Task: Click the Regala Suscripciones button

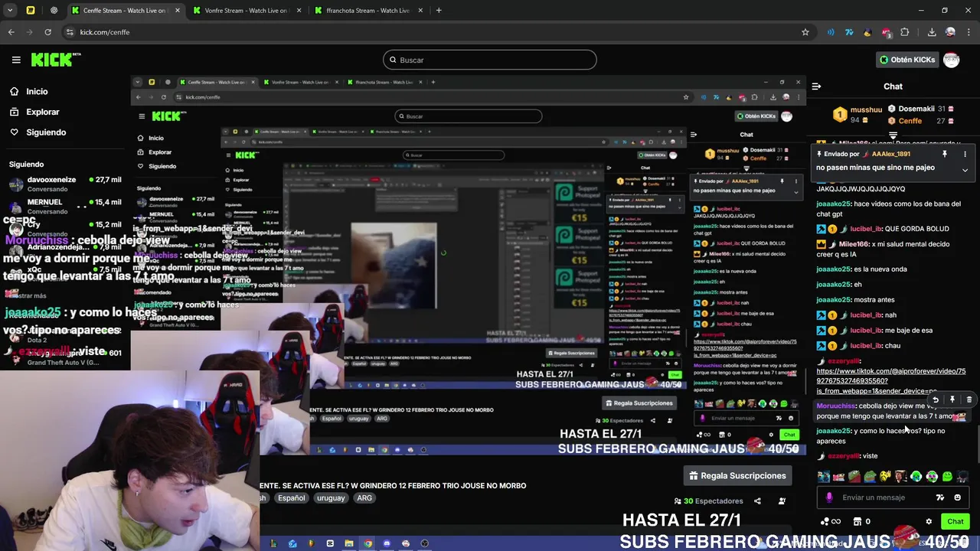Action: pos(737,475)
